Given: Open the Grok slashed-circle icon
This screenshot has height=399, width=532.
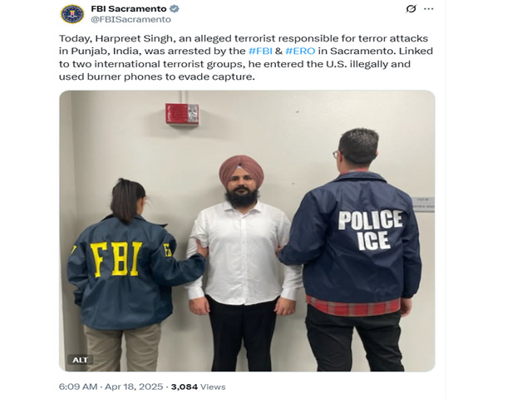Looking at the screenshot, I should click(x=411, y=8).
